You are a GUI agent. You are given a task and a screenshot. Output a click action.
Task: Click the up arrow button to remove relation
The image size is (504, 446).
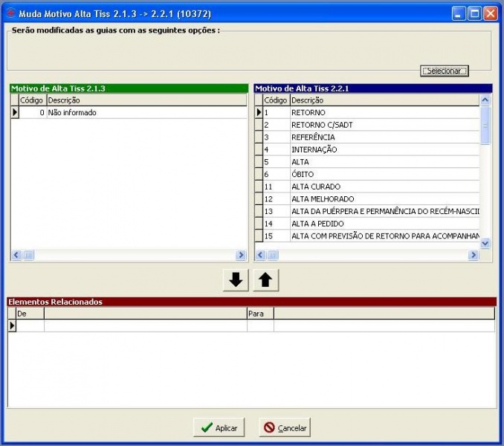point(265,280)
